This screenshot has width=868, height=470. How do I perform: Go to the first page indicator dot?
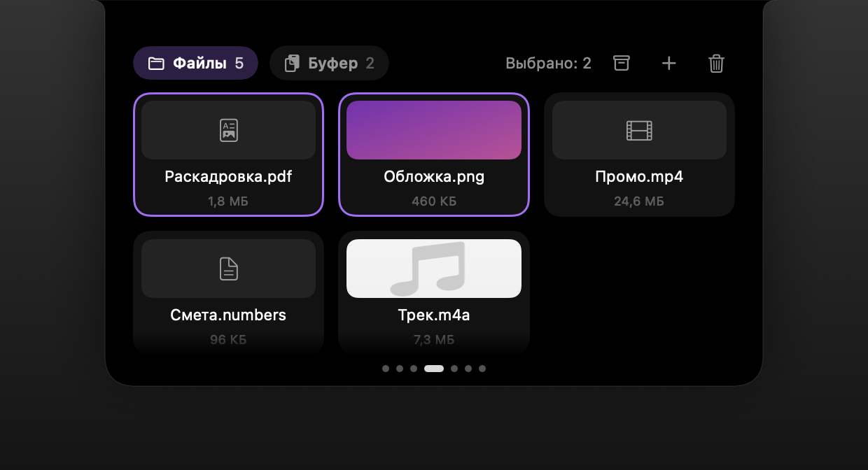pos(386,369)
